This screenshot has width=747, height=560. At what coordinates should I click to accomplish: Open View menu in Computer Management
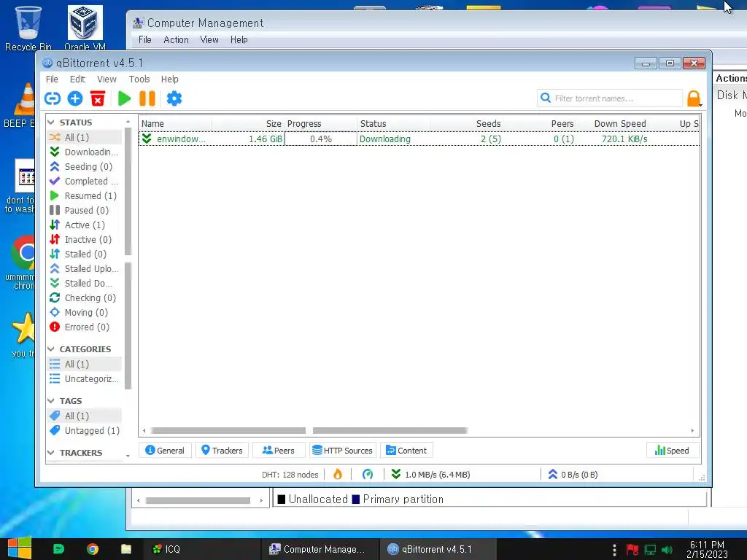pyautogui.click(x=209, y=40)
